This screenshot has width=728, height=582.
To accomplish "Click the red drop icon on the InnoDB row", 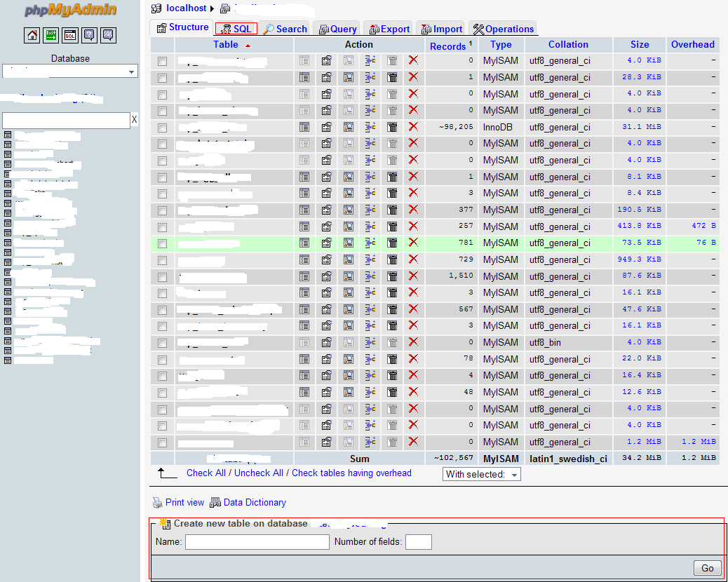I will [413, 127].
